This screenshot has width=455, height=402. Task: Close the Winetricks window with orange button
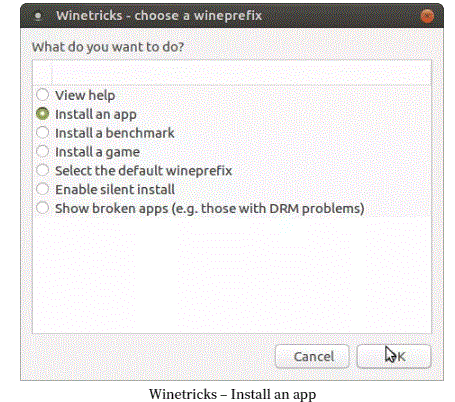[x=427, y=16]
